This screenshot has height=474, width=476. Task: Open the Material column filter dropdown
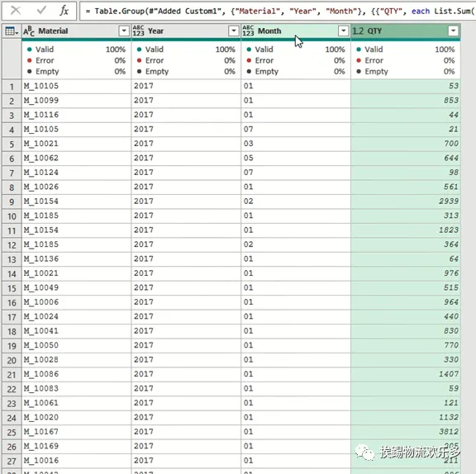(x=124, y=31)
